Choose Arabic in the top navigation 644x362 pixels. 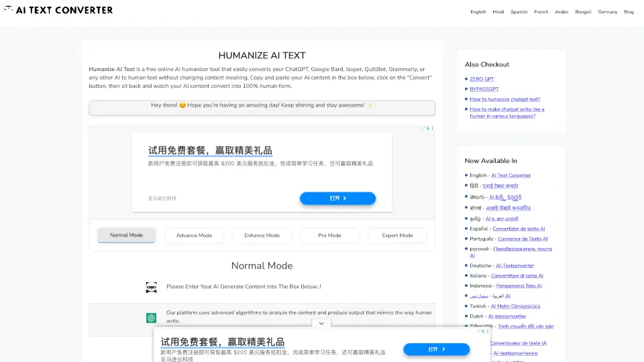pyautogui.click(x=561, y=12)
